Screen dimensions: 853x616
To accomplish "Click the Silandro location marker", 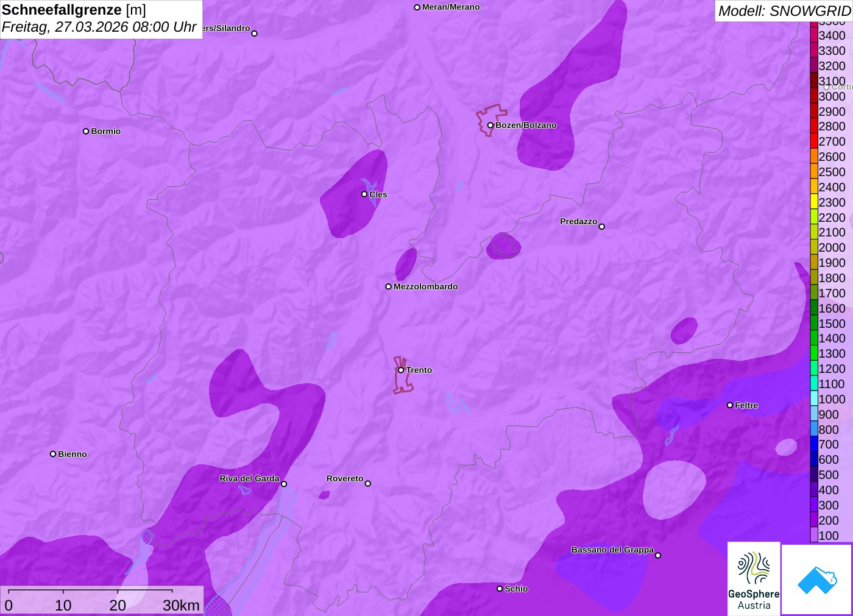I will 255,34.
